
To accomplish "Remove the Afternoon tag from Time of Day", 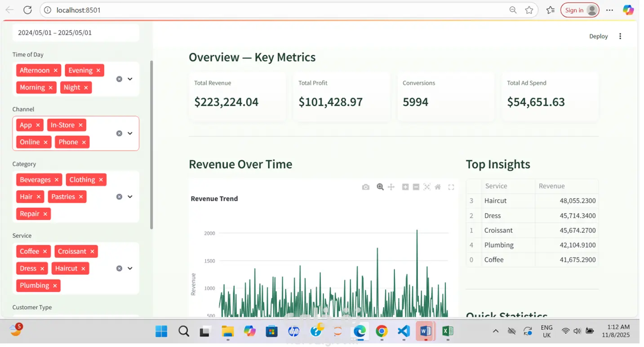I will 56,71.
